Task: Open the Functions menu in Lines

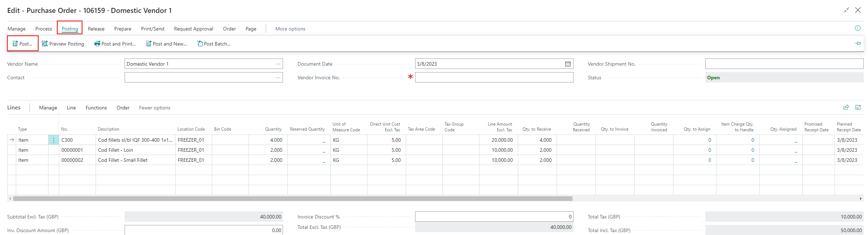Action: (x=96, y=108)
